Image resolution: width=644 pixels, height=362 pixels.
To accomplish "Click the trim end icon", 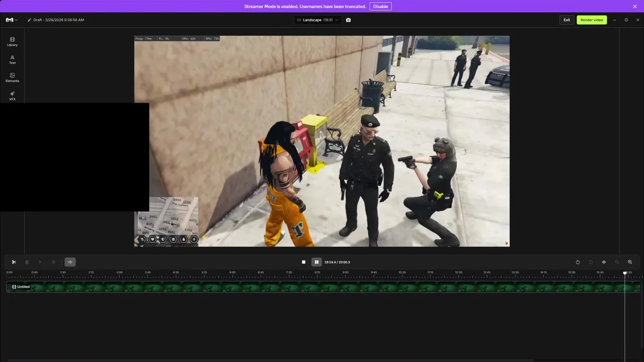I will (53, 262).
